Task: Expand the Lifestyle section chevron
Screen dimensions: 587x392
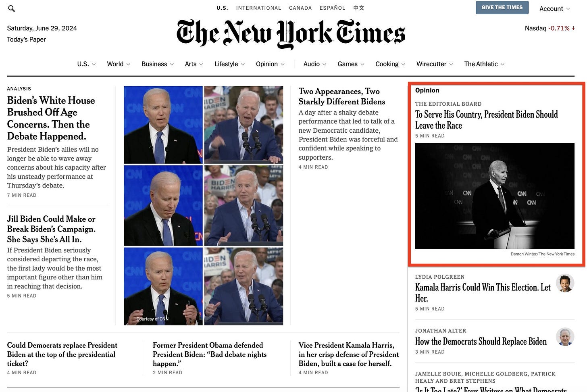Action: pos(243,65)
